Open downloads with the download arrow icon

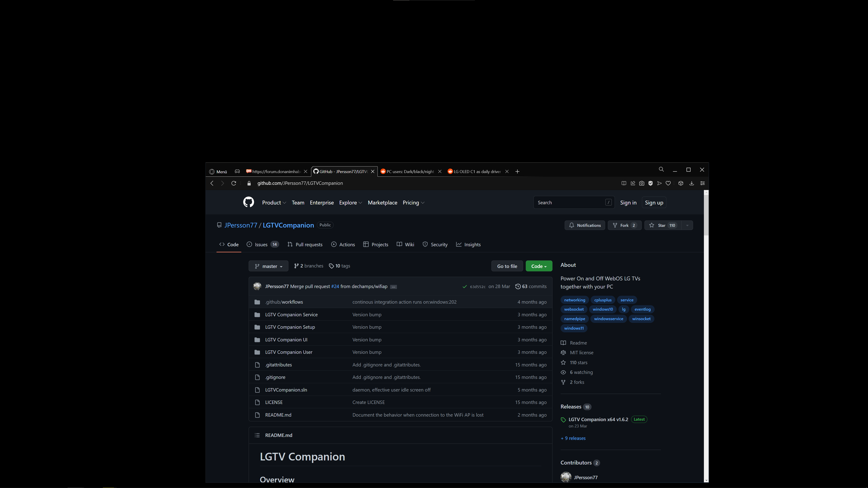[x=691, y=183]
